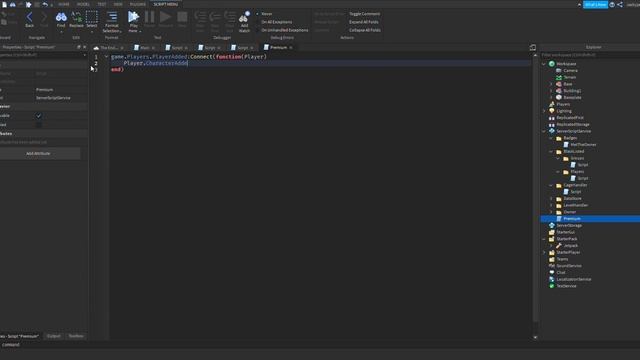Select the Never debug errors option
640x360 pixels.
[267, 14]
